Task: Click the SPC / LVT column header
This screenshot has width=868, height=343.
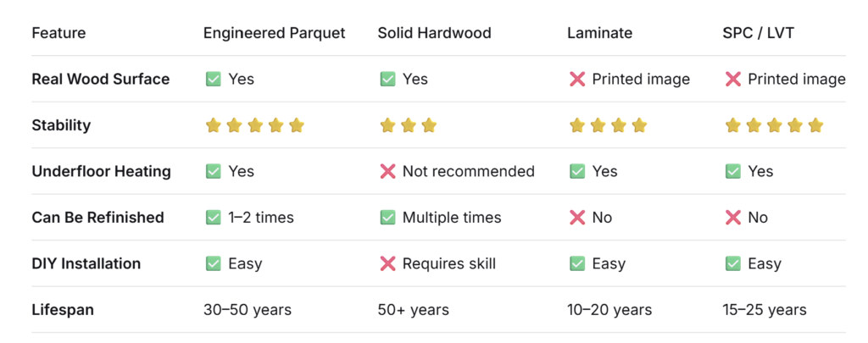Action: click(758, 33)
